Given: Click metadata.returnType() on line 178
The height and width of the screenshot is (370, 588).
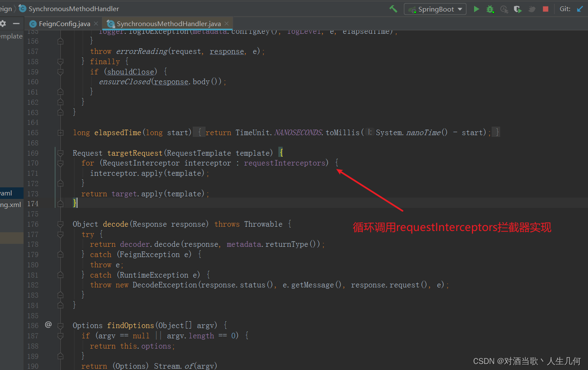Looking at the screenshot, I should pyautogui.click(x=273, y=244).
